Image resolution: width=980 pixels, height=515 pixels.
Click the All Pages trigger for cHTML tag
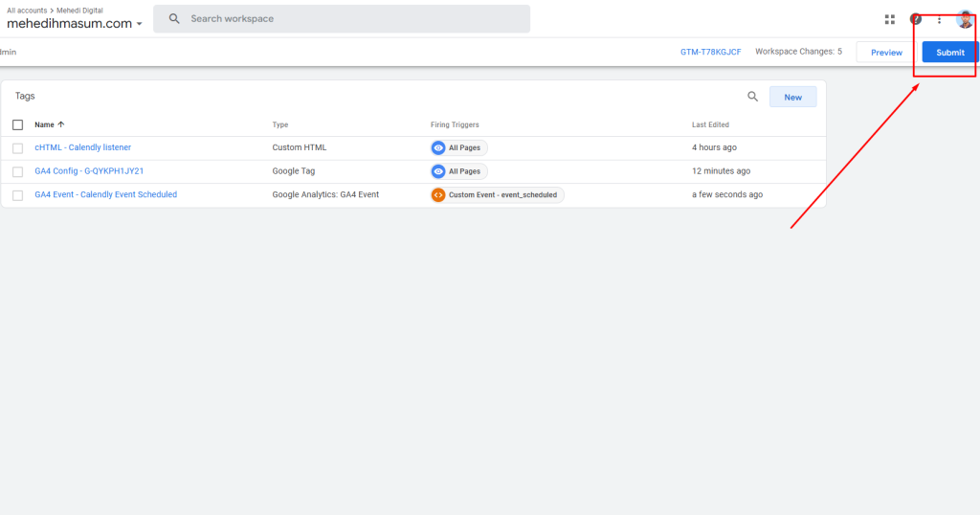pos(458,148)
